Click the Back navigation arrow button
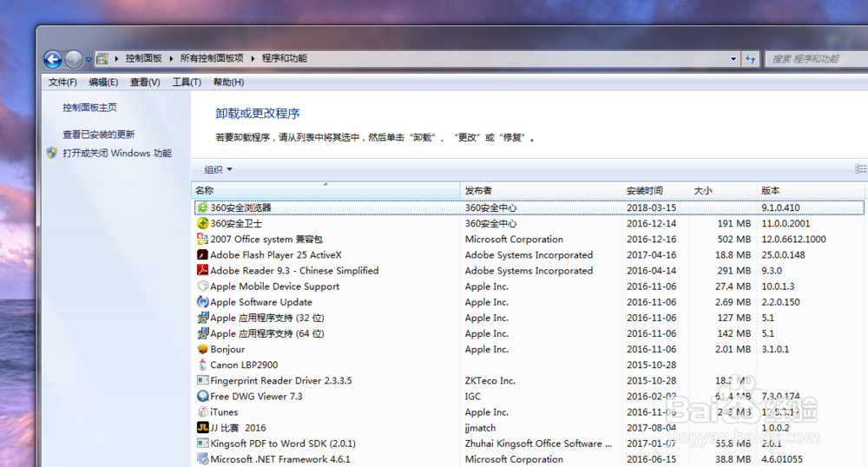 click(53, 59)
